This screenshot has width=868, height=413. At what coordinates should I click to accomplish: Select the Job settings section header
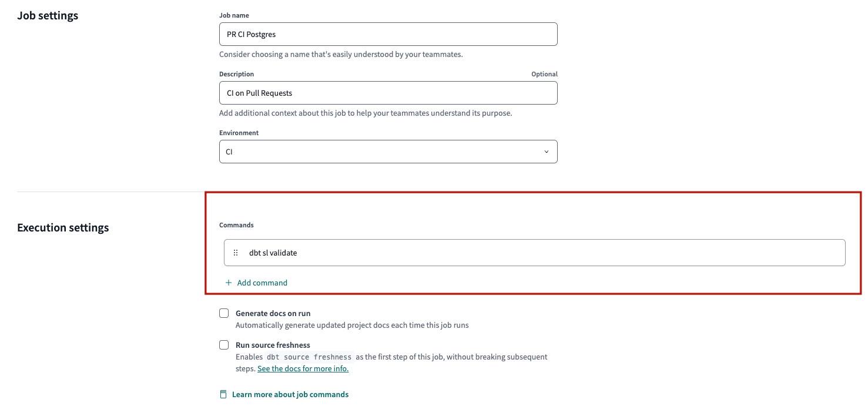click(47, 15)
